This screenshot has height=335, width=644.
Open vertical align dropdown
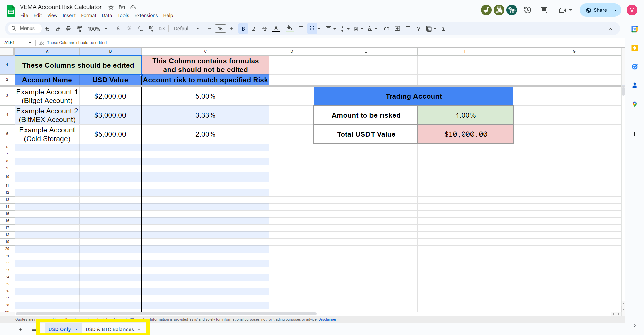[x=345, y=29]
